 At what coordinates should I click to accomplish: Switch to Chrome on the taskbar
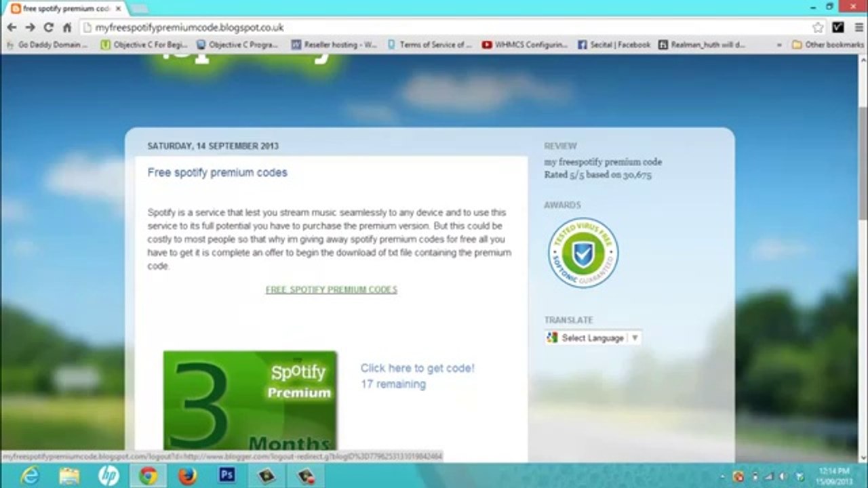click(148, 476)
